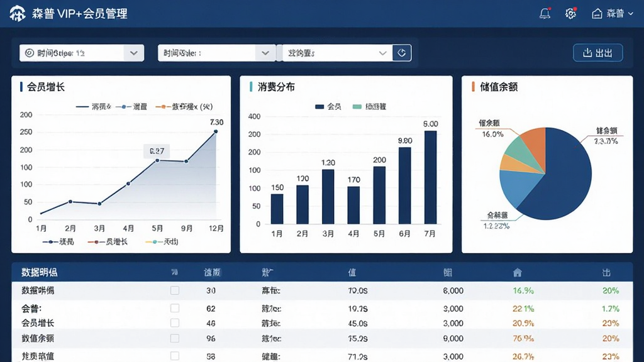The width and height of the screenshot is (644, 362).
Task: Click the 消费分布 chart title
Action: (x=276, y=87)
